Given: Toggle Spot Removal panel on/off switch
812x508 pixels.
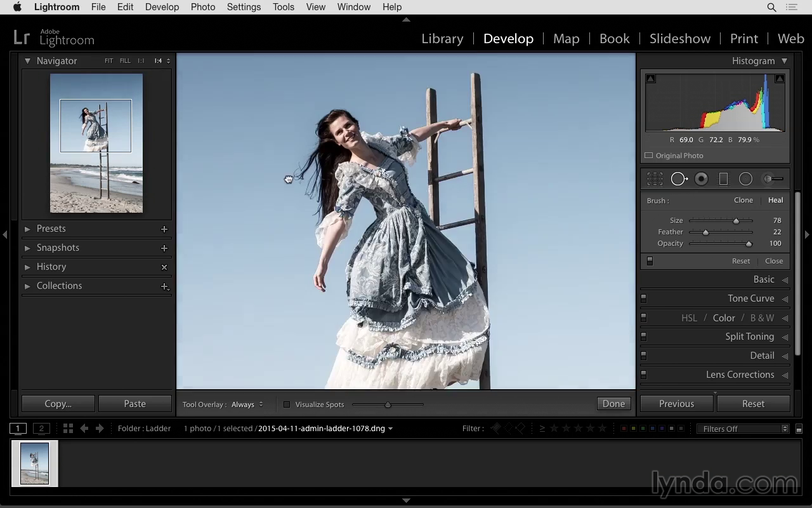Looking at the screenshot, I should click(x=650, y=261).
